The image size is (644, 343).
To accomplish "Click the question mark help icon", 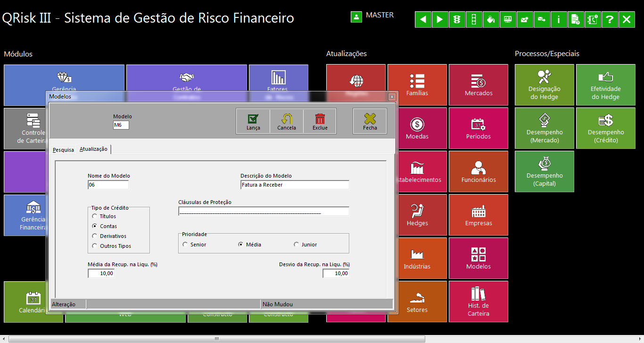I will point(610,19).
